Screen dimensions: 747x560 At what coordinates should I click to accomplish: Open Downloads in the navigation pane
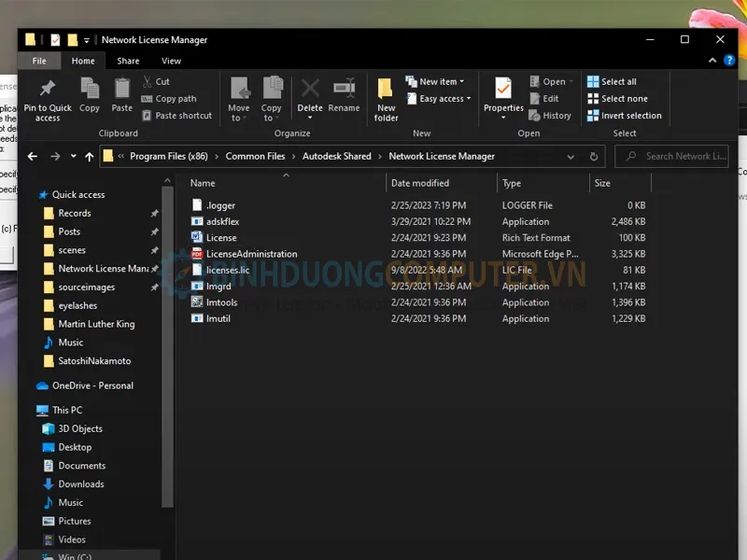click(x=81, y=483)
